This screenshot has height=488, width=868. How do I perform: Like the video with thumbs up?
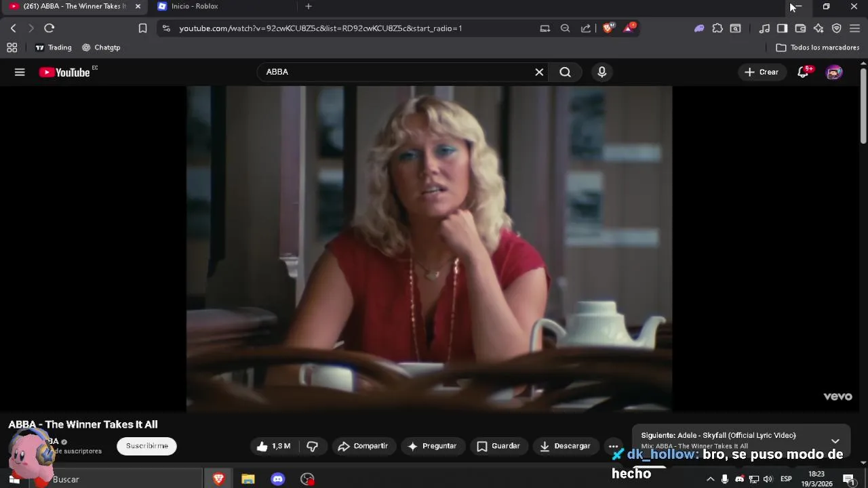(x=273, y=446)
